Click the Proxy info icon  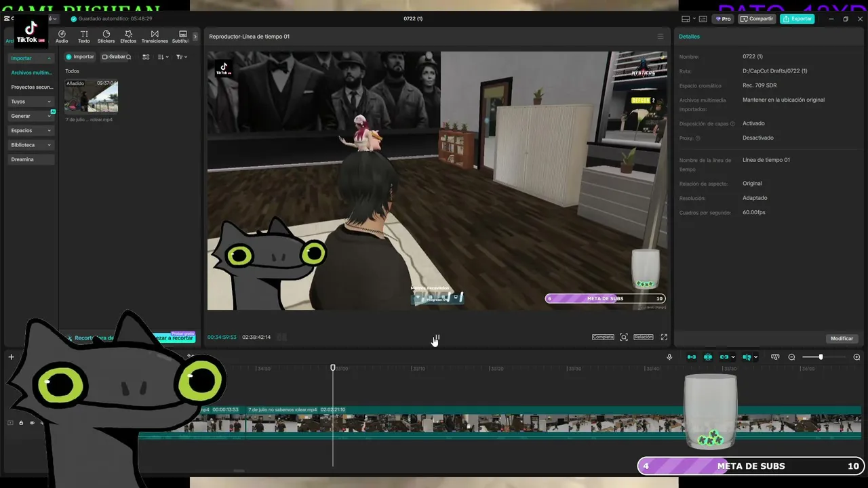click(698, 138)
